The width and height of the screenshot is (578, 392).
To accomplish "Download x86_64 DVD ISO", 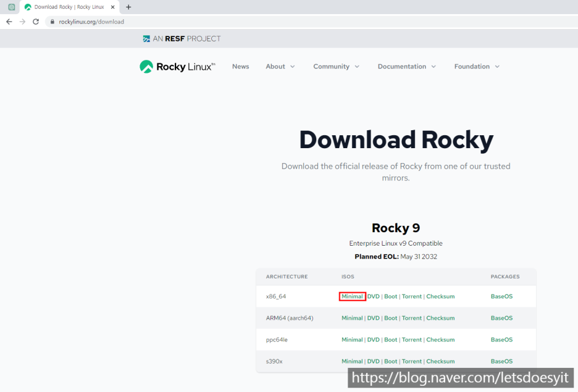I will pyautogui.click(x=373, y=296).
